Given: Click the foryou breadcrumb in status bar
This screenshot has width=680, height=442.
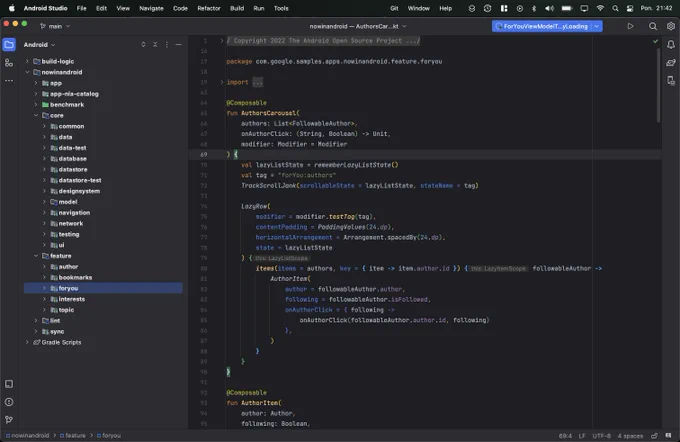Looking at the screenshot, I should click(108, 435).
